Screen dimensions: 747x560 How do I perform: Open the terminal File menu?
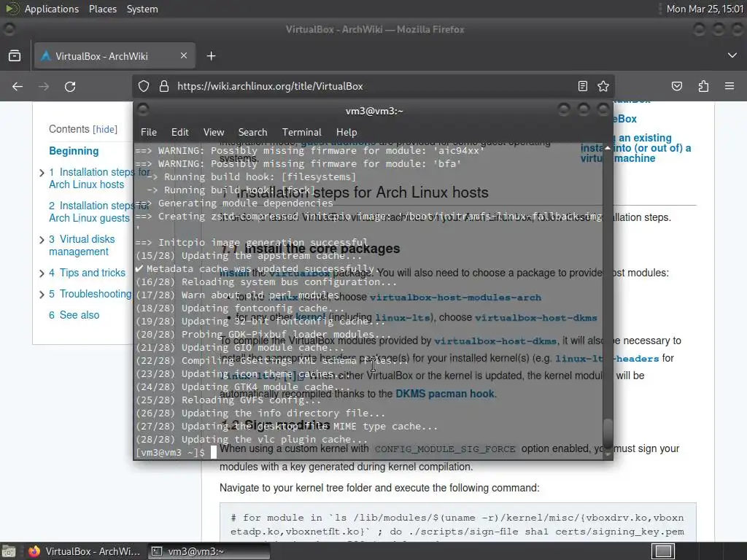(149, 132)
